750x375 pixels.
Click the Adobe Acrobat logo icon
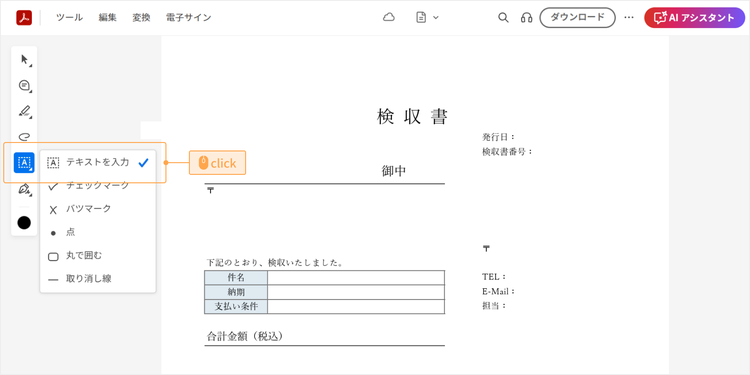click(24, 18)
